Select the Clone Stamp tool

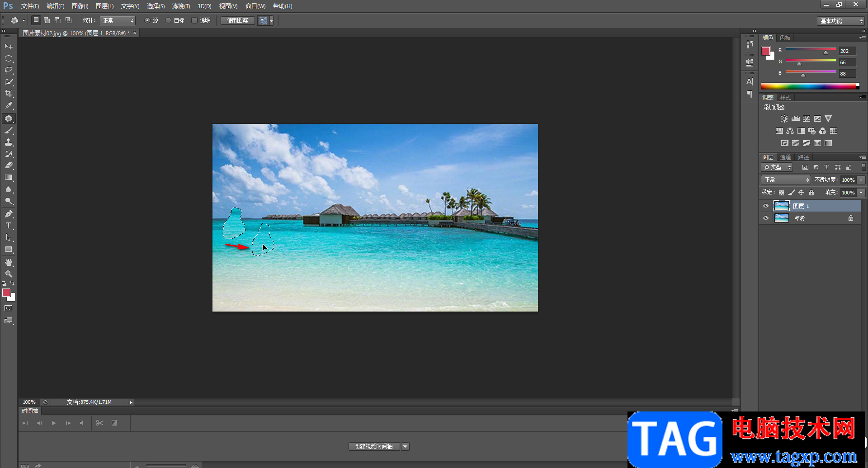[9, 142]
